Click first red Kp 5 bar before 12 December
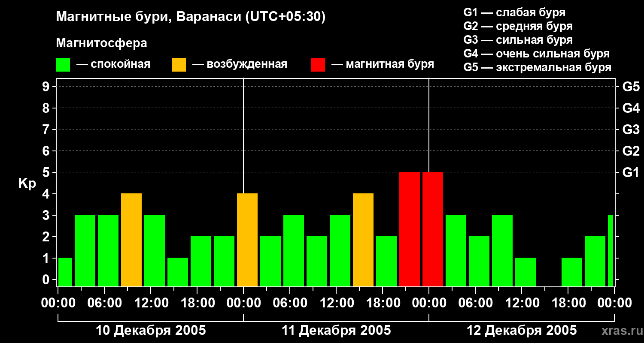This screenshot has height=343, width=644. click(410, 229)
